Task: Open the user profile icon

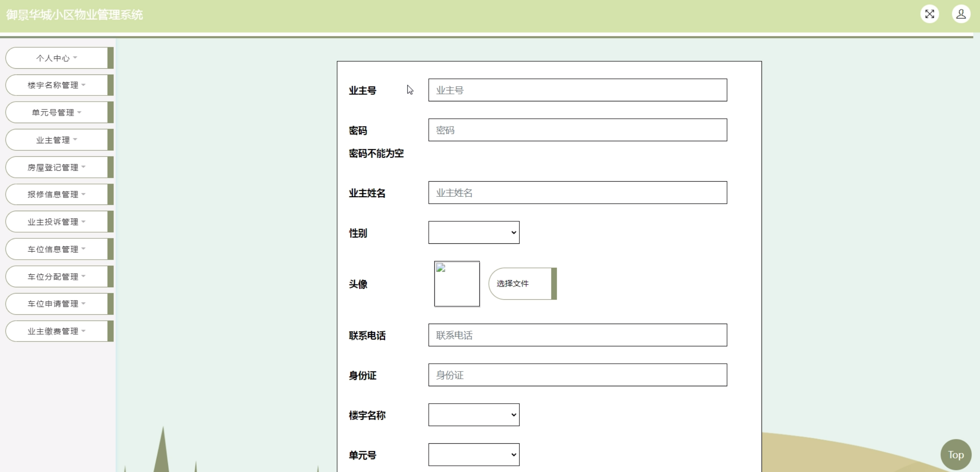Action: coord(961,14)
